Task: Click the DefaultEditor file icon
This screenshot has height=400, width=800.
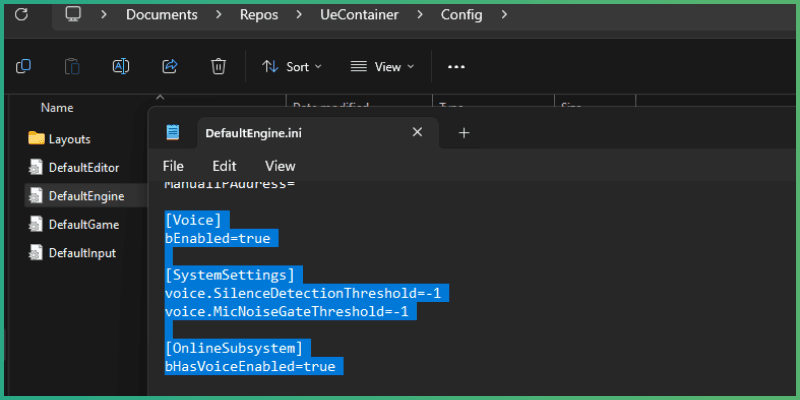Action: [x=36, y=167]
